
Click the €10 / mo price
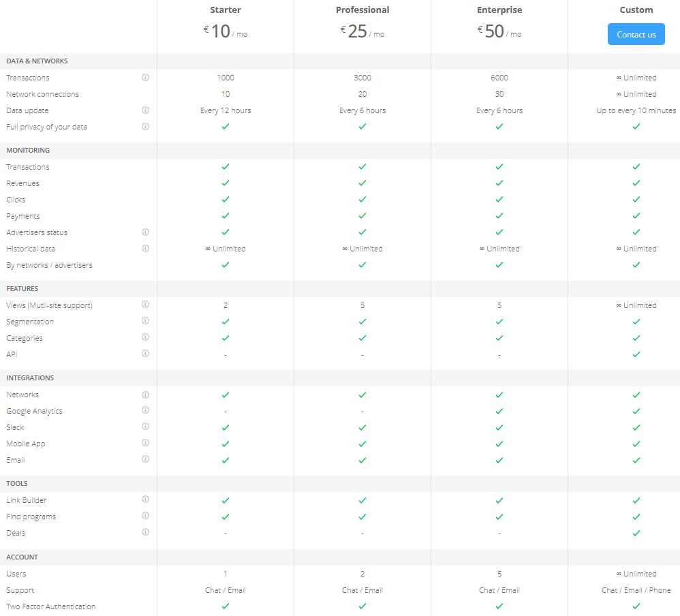click(x=226, y=31)
